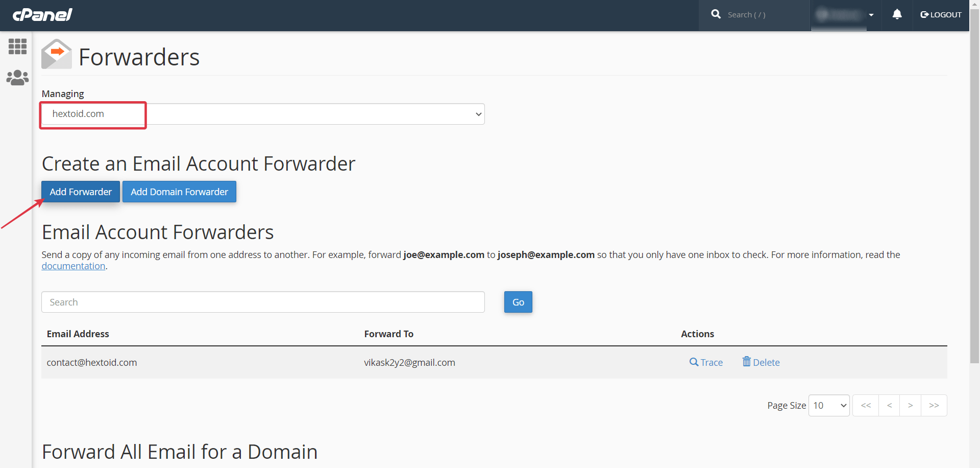Click the cPanel logo
This screenshot has height=468, width=980.
42,15
